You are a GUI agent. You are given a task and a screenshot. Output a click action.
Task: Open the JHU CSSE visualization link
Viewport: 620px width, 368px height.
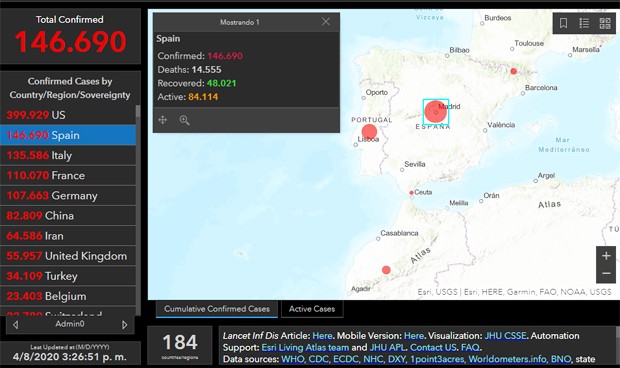pos(505,336)
